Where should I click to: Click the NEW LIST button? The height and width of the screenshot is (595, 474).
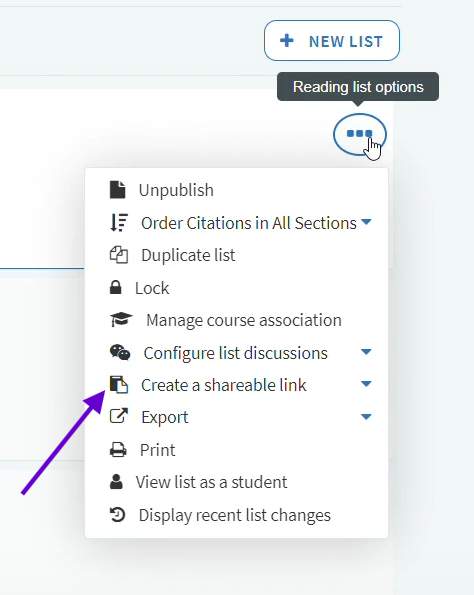click(332, 41)
